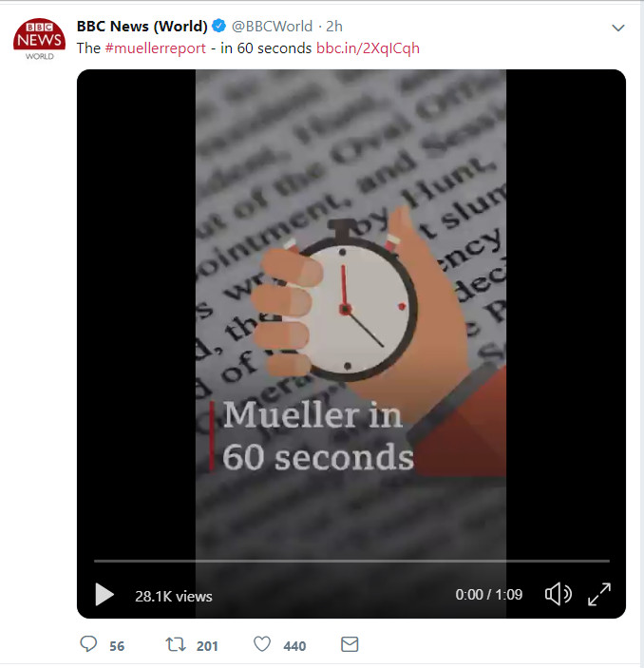The image size is (644, 668).
Task: Click the 56 replies count
Action: (117, 646)
